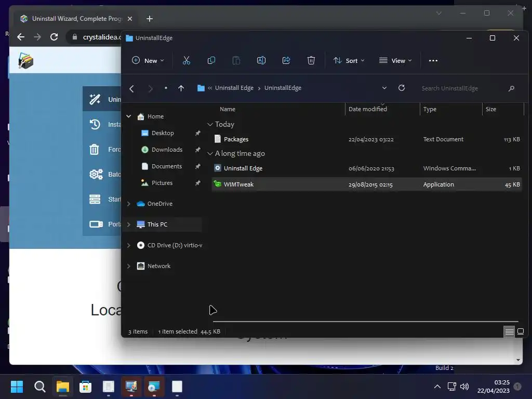Click the Delete trash icon in toolbar
Screen dimensions: 532x399
tap(311, 60)
